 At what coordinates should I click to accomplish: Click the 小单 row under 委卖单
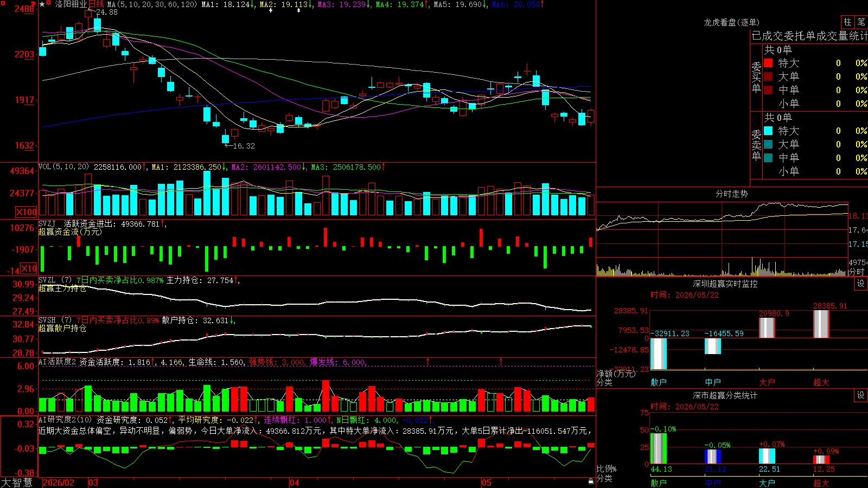click(x=815, y=171)
